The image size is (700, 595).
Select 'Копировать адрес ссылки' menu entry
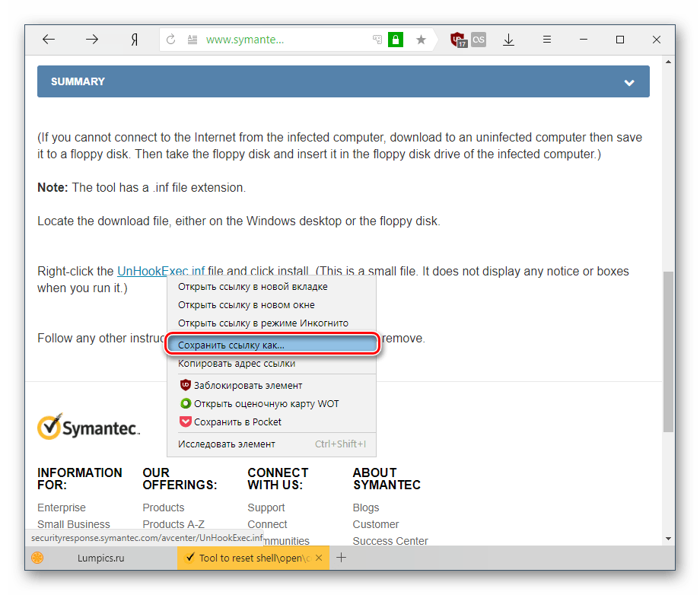click(236, 364)
